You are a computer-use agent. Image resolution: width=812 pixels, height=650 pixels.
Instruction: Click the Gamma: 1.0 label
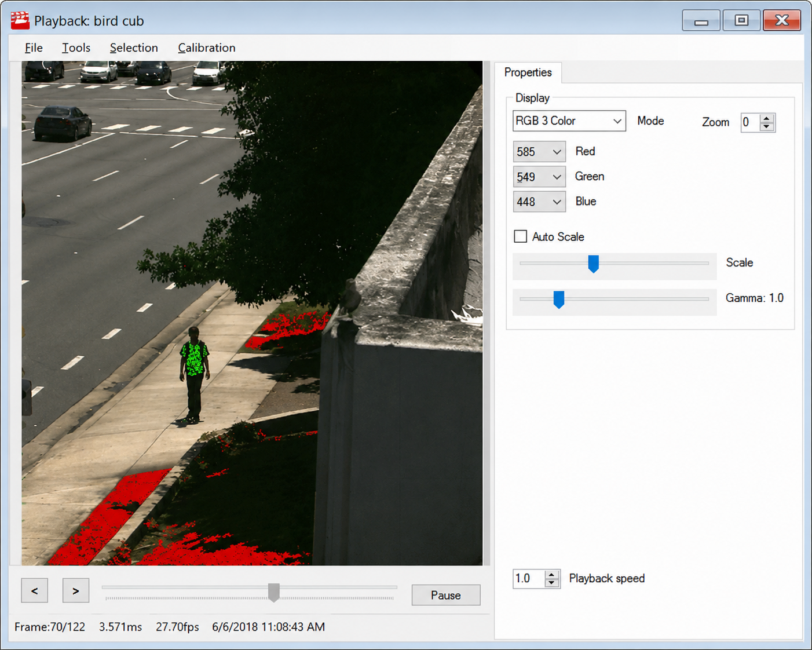pyautogui.click(x=755, y=298)
